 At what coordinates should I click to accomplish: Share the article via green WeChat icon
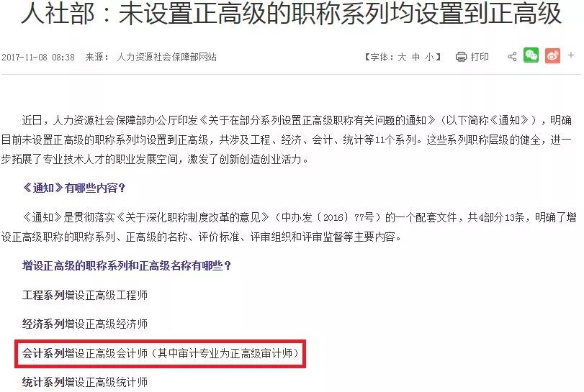tap(531, 56)
